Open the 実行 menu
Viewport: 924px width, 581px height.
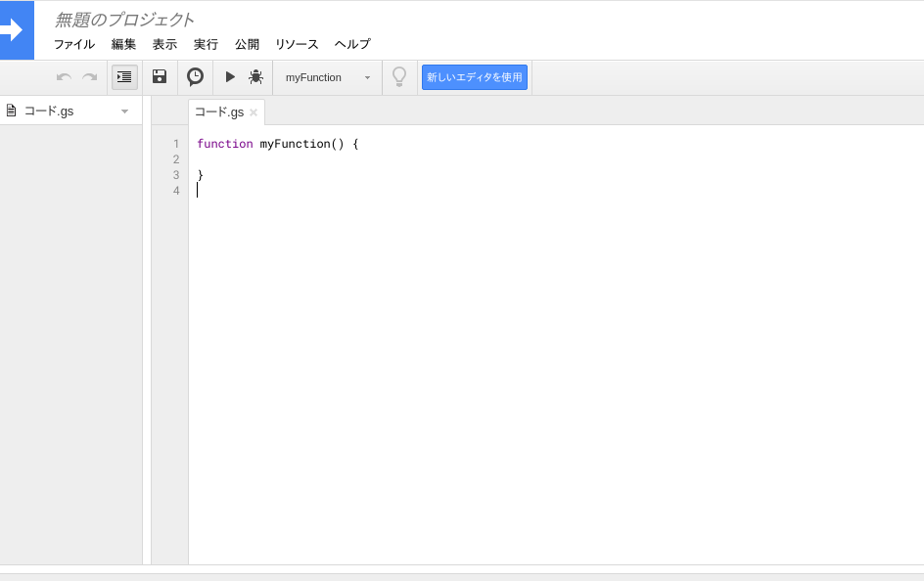pos(206,44)
